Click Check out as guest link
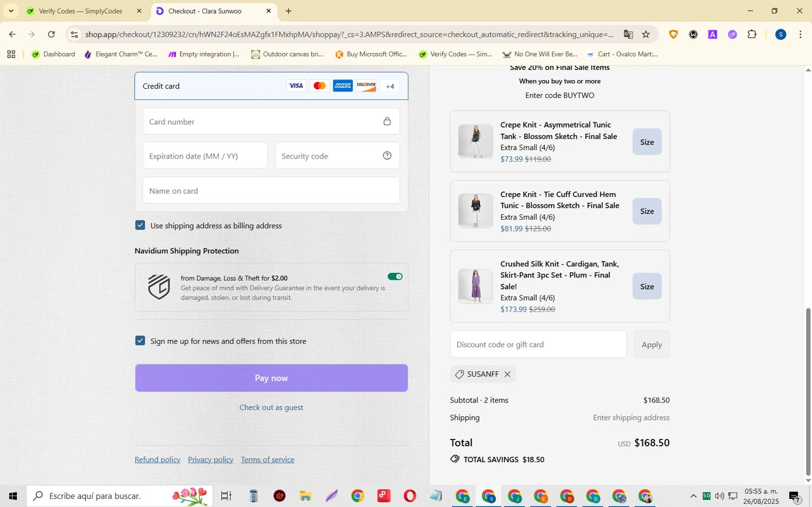Viewport: 812px width, 507px height. 271,407
